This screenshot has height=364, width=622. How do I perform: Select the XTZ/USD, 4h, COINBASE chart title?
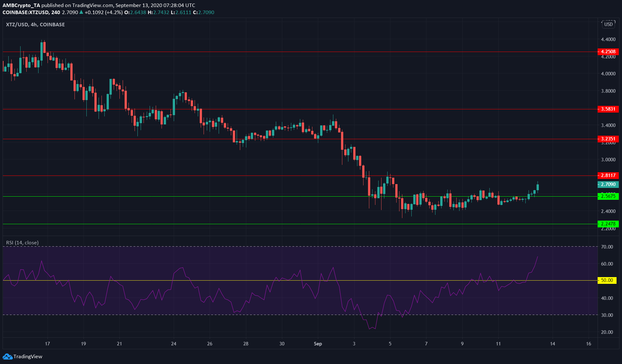pyautogui.click(x=35, y=24)
